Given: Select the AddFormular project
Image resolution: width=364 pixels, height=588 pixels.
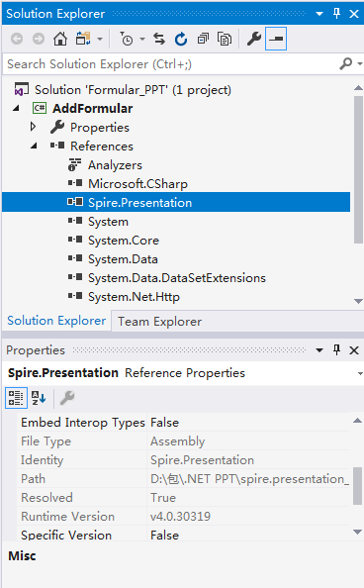Looking at the screenshot, I should pyautogui.click(x=93, y=108).
